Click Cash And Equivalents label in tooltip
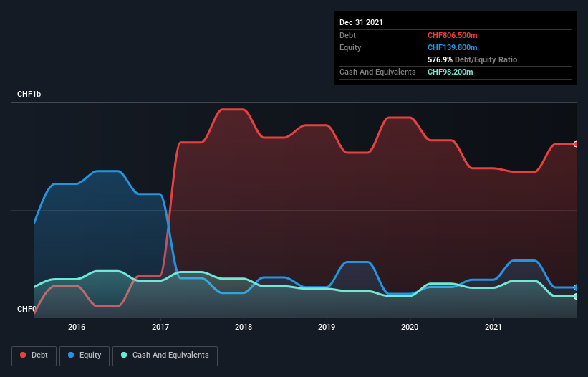The width and height of the screenshot is (588, 377). click(377, 72)
